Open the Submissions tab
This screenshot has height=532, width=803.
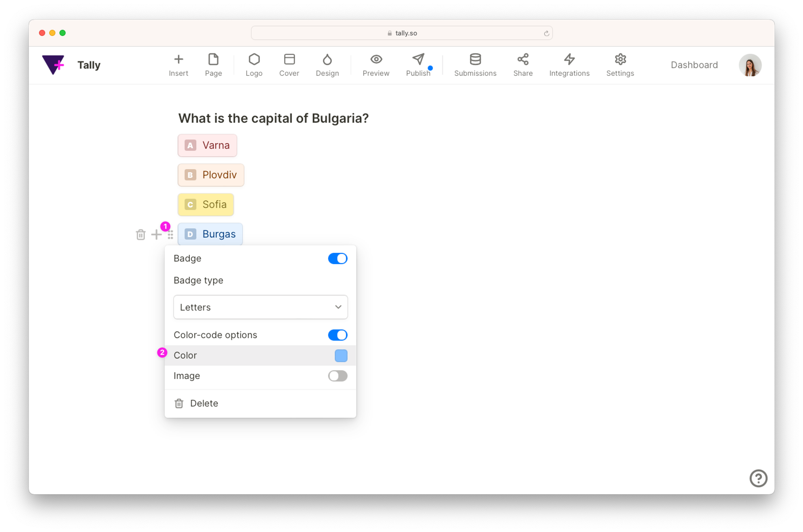(x=475, y=65)
